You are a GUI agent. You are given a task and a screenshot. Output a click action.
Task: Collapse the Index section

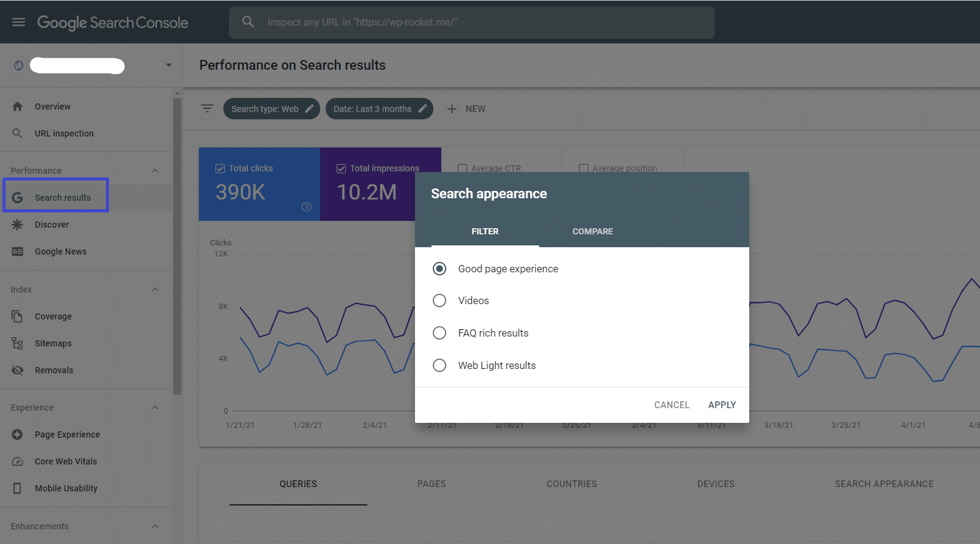tap(155, 289)
